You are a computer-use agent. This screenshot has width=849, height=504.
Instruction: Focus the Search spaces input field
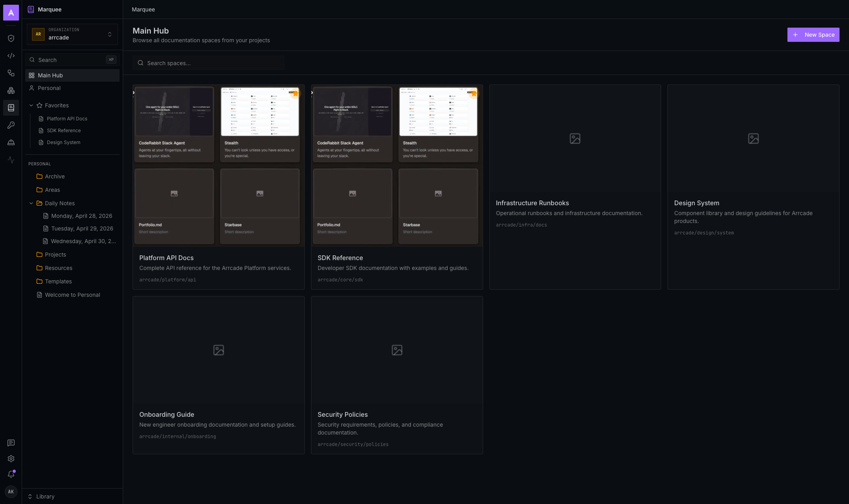click(208, 63)
